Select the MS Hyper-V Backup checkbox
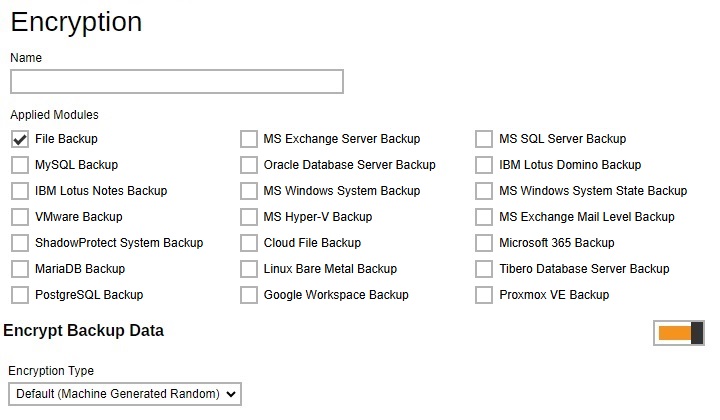Image resolution: width=720 pixels, height=420 pixels. pyautogui.click(x=249, y=217)
